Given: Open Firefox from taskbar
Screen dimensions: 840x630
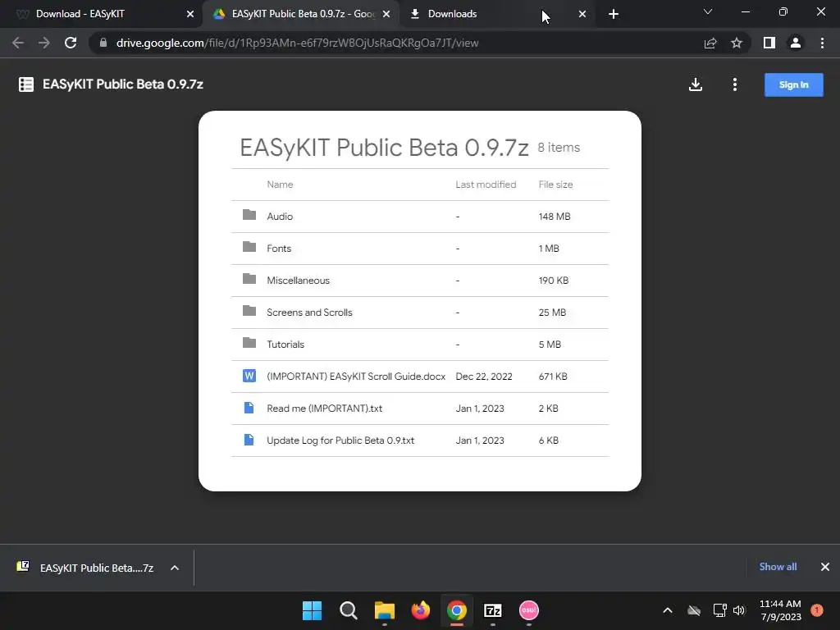Looking at the screenshot, I should 421,610.
